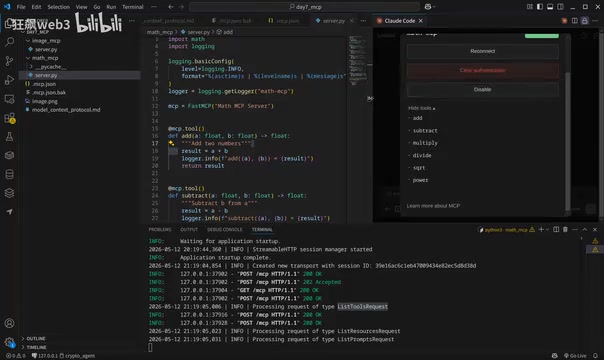This screenshot has height=360, width=604.
Task: Click the Claude icon in editor actions
Action: point(564,21)
